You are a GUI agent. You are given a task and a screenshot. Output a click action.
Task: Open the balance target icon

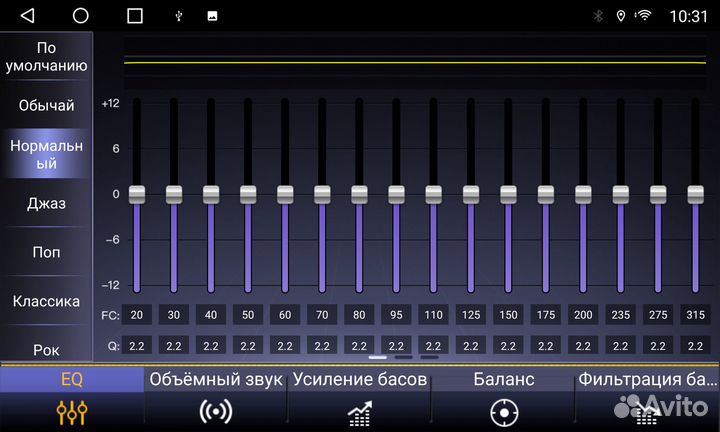click(504, 412)
